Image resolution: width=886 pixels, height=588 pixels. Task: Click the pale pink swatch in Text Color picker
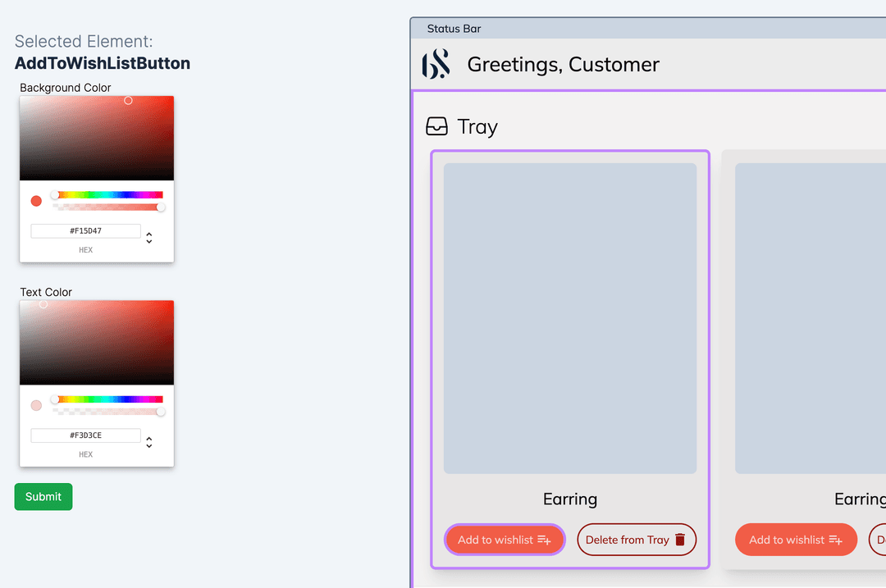35,404
